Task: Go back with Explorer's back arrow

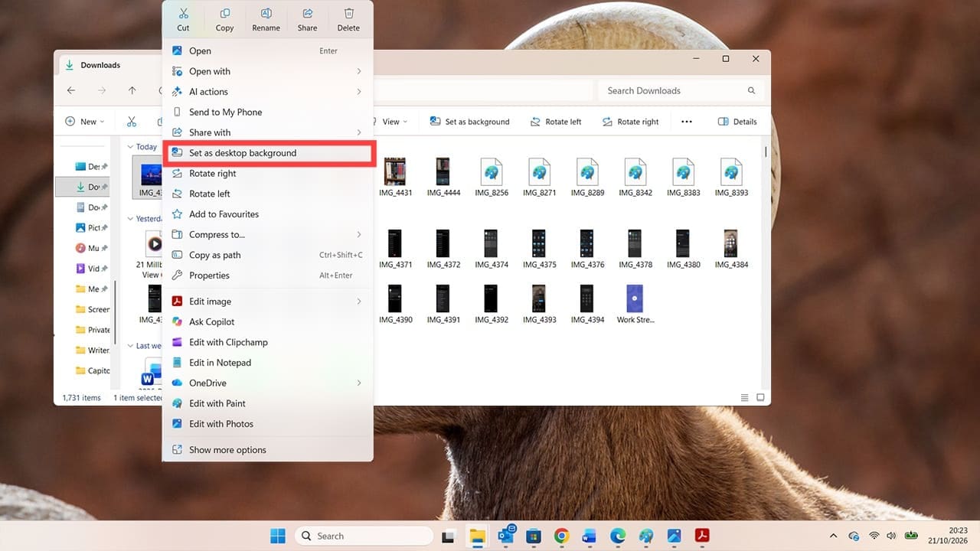Action: 71,90
